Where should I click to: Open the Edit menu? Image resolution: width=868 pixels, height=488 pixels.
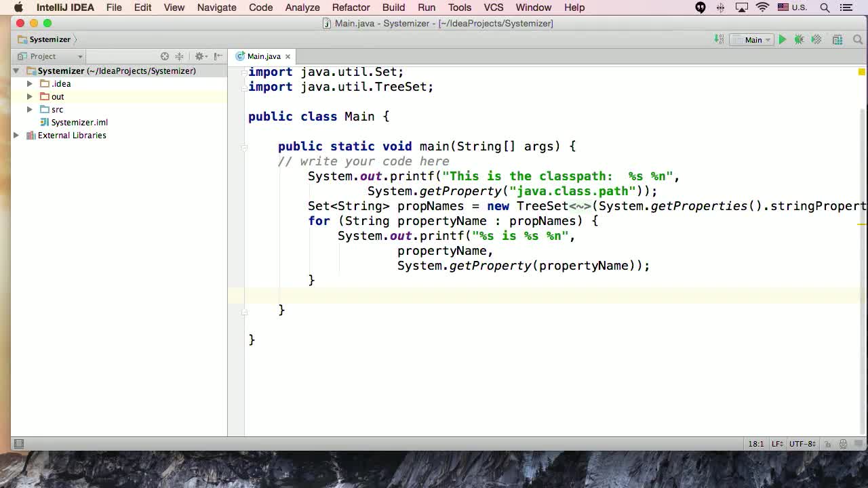142,7
